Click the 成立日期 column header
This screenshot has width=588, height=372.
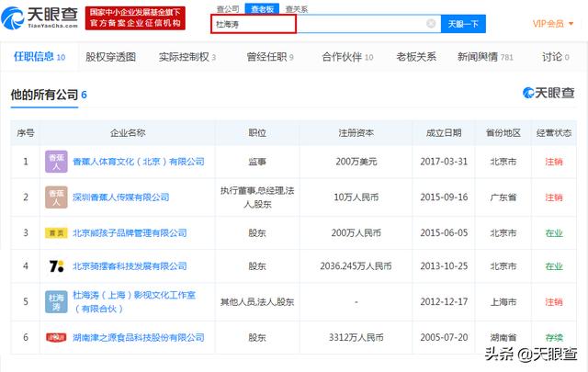444,133
